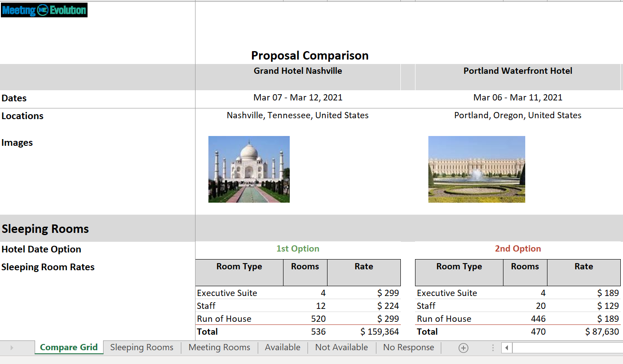View the No Response sheet tab

click(408, 348)
